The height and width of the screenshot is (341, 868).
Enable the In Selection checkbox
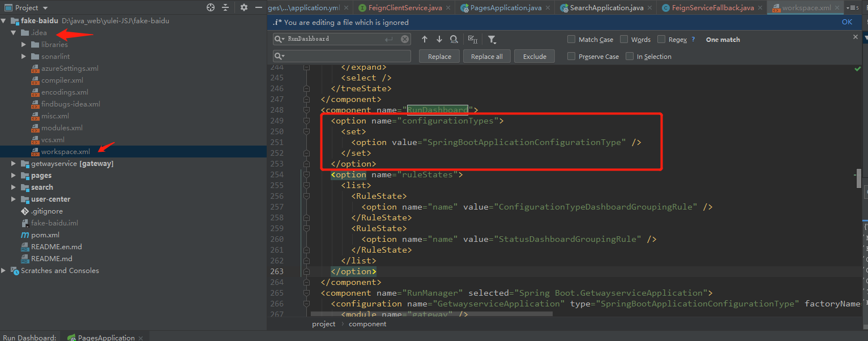point(630,56)
